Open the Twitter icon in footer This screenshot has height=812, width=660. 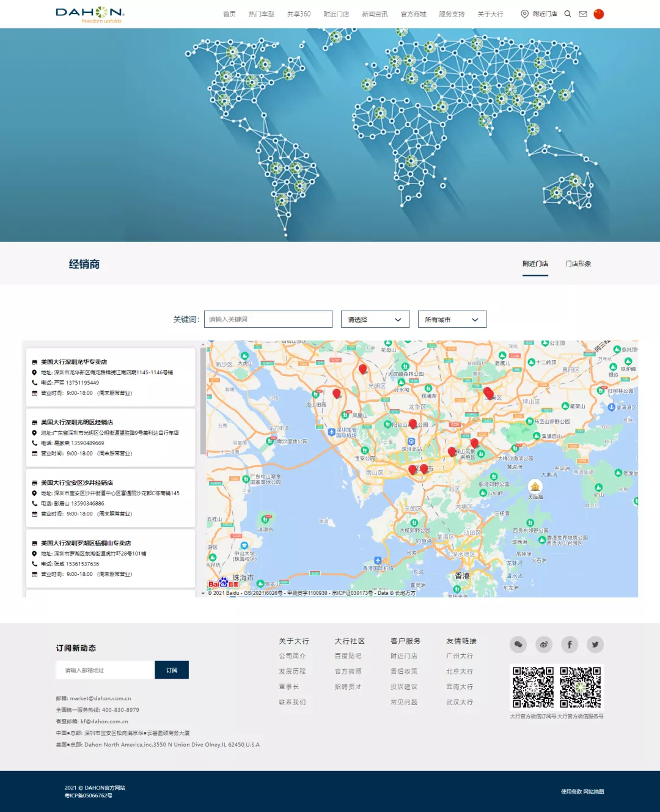pos(595,644)
